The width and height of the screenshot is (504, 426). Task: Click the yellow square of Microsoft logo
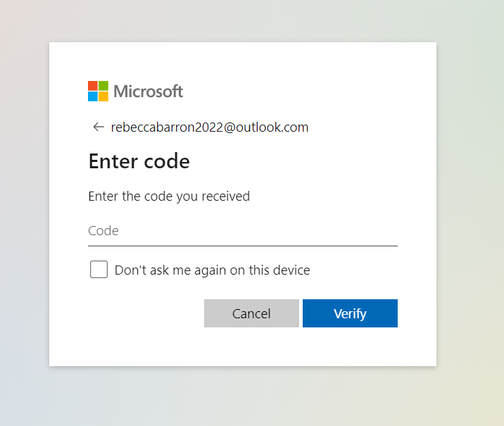(x=103, y=96)
